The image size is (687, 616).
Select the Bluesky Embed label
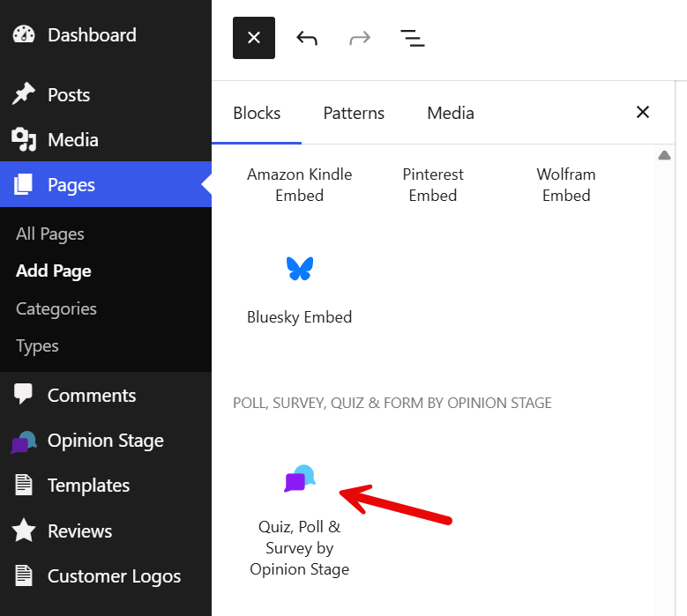point(300,317)
